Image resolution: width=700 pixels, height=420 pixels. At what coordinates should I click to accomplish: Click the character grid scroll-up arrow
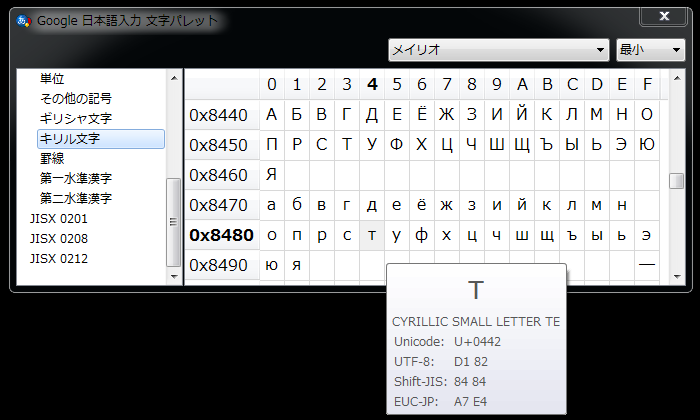(677, 78)
